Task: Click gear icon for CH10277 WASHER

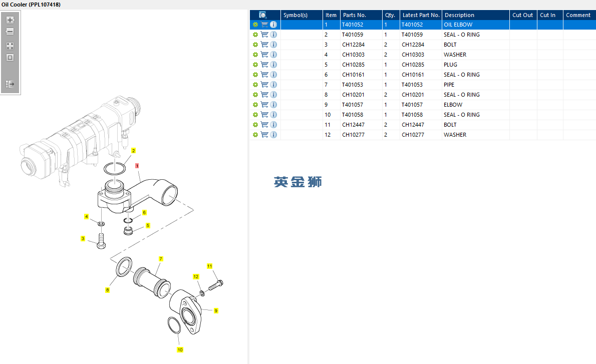Action: point(255,135)
